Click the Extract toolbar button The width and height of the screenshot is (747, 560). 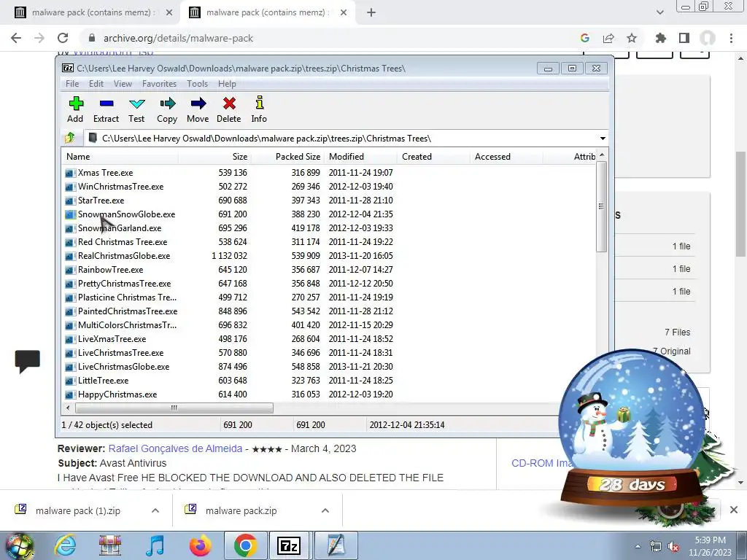[106, 110]
